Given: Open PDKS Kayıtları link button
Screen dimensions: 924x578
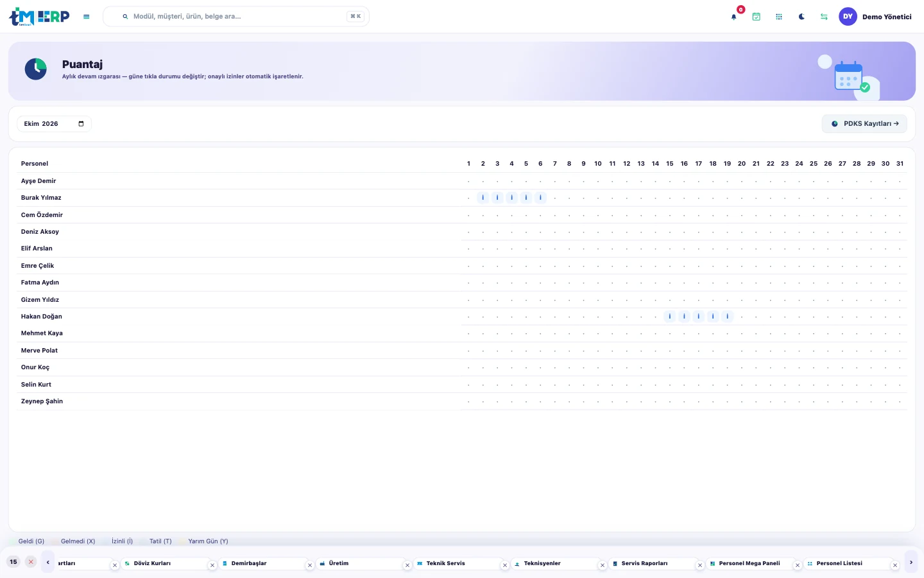Looking at the screenshot, I should [x=864, y=124].
